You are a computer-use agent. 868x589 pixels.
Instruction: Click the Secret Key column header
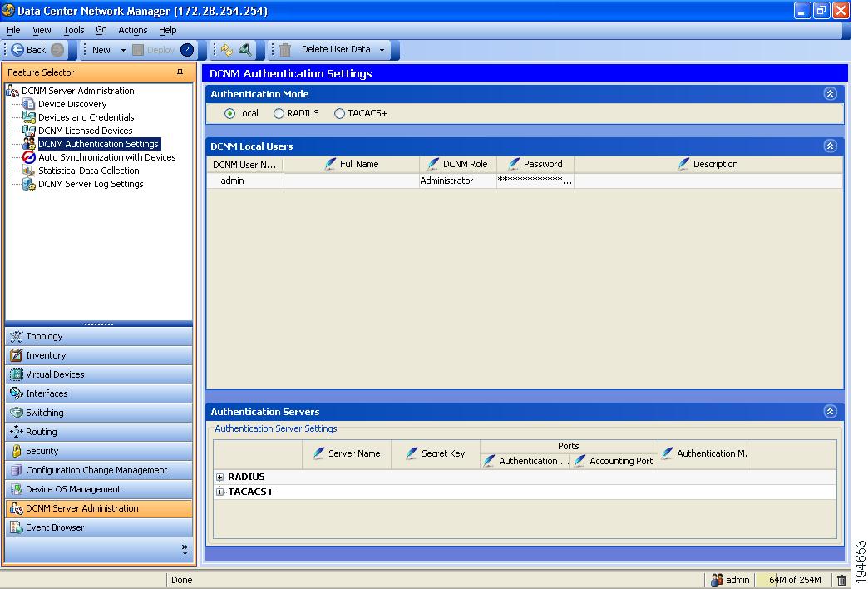pos(435,453)
